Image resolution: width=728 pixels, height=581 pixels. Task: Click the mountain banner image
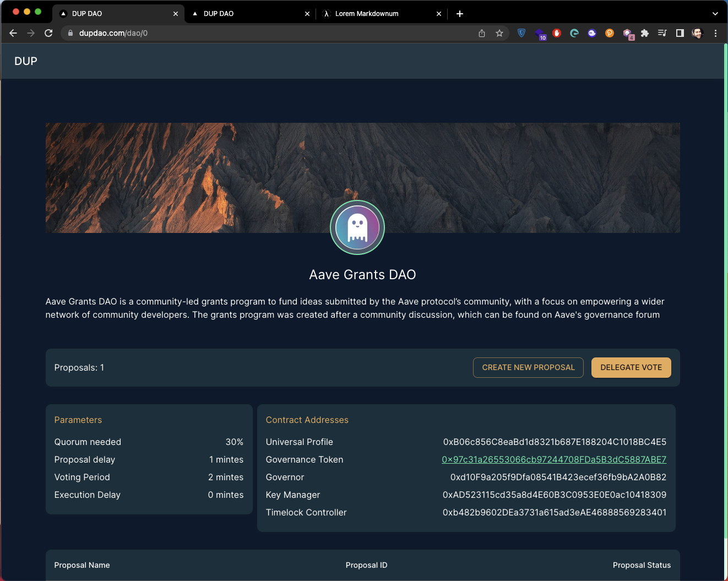click(x=363, y=177)
